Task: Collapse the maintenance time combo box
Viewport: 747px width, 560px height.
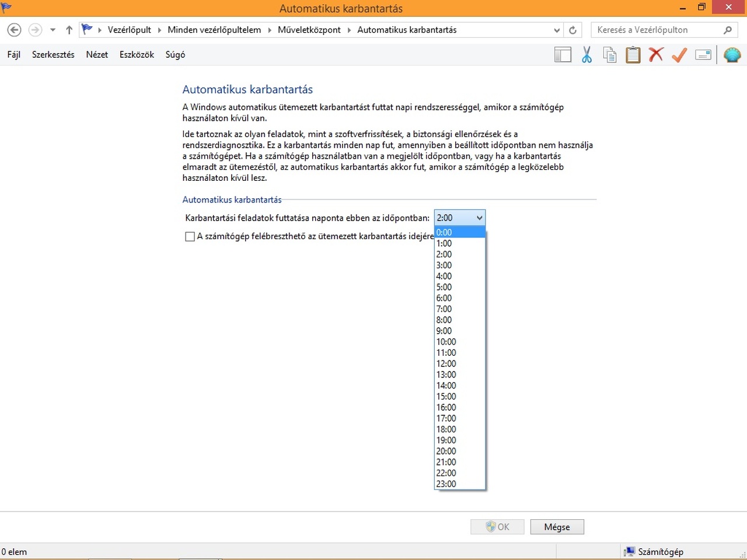Action: coord(460,218)
